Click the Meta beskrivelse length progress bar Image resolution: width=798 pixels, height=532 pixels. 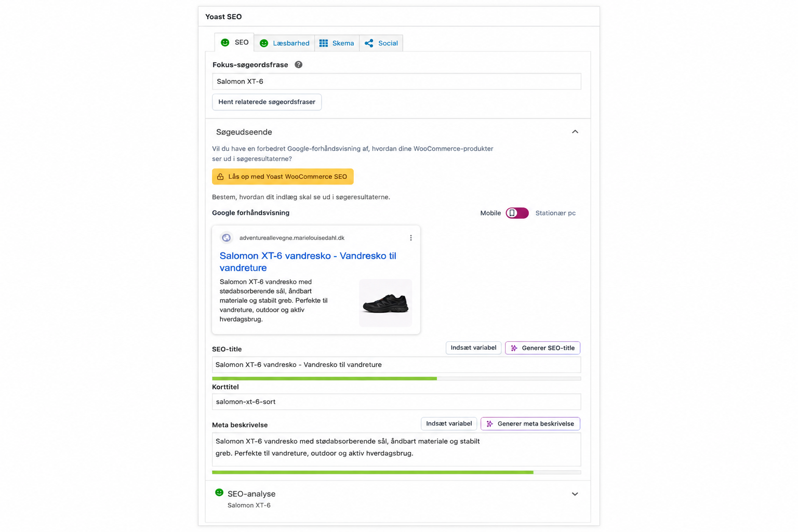(x=396, y=472)
